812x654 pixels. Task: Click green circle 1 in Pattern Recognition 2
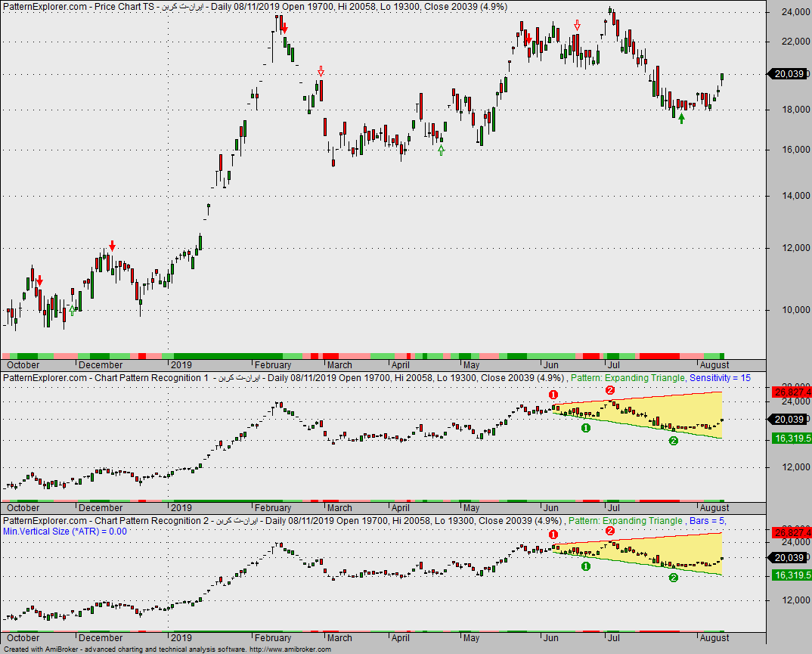coord(586,566)
